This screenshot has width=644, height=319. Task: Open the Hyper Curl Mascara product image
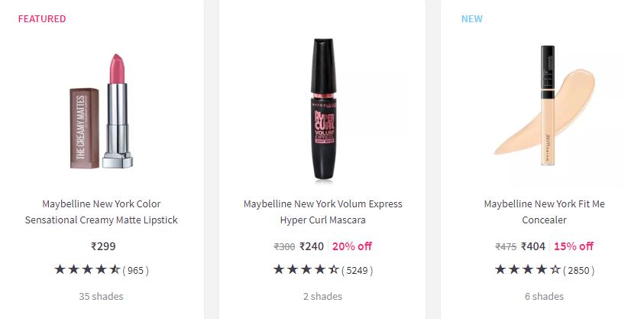pos(322,109)
